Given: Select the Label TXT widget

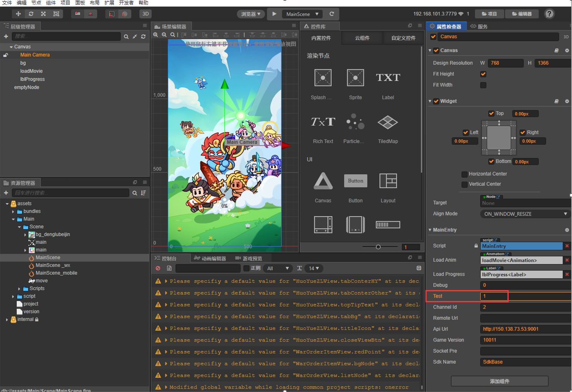Looking at the screenshot, I should tap(388, 78).
